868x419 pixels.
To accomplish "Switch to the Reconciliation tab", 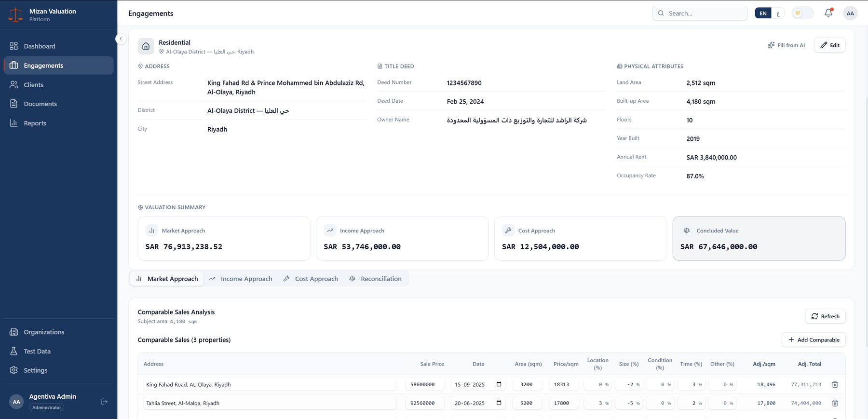I will tap(376, 279).
